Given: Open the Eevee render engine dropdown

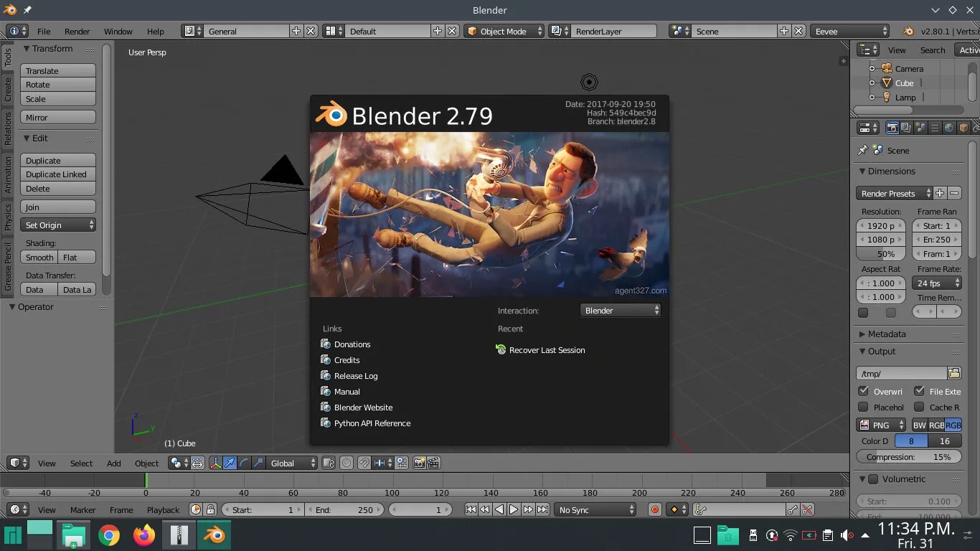Looking at the screenshot, I should pyautogui.click(x=851, y=31).
